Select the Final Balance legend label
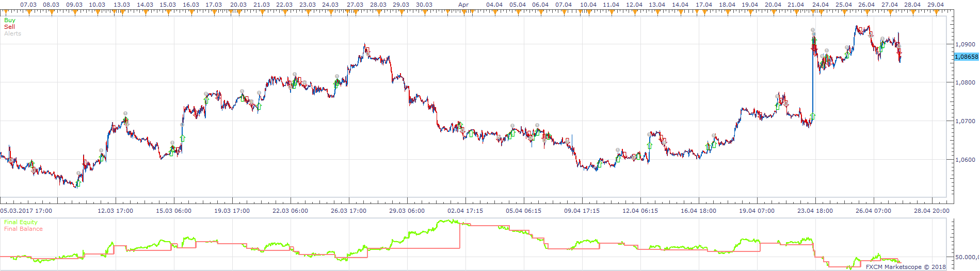Viewport: 980px width, 271px height. (x=23, y=229)
